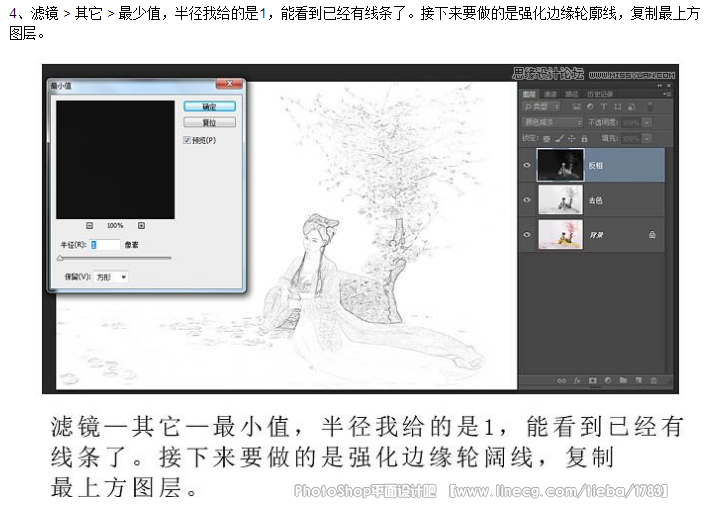Lock transparent pixels icon
The image size is (718, 508).
pos(546,138)
